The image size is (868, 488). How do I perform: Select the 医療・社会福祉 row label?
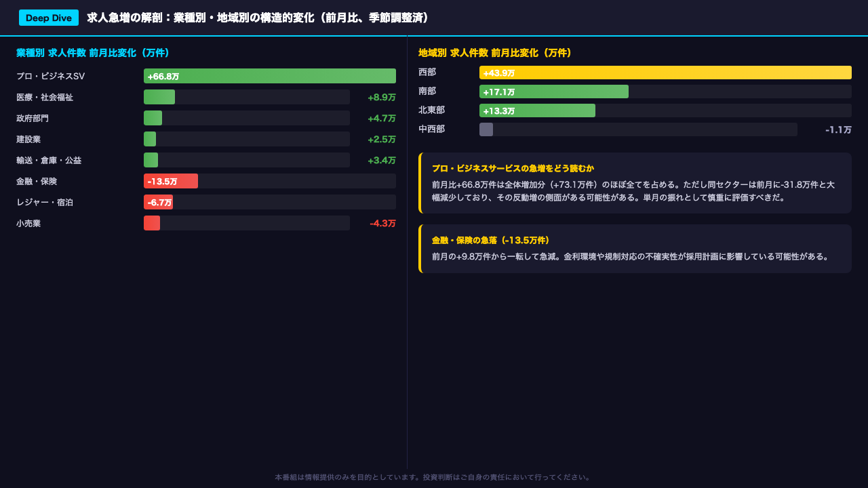coord(45,97)
